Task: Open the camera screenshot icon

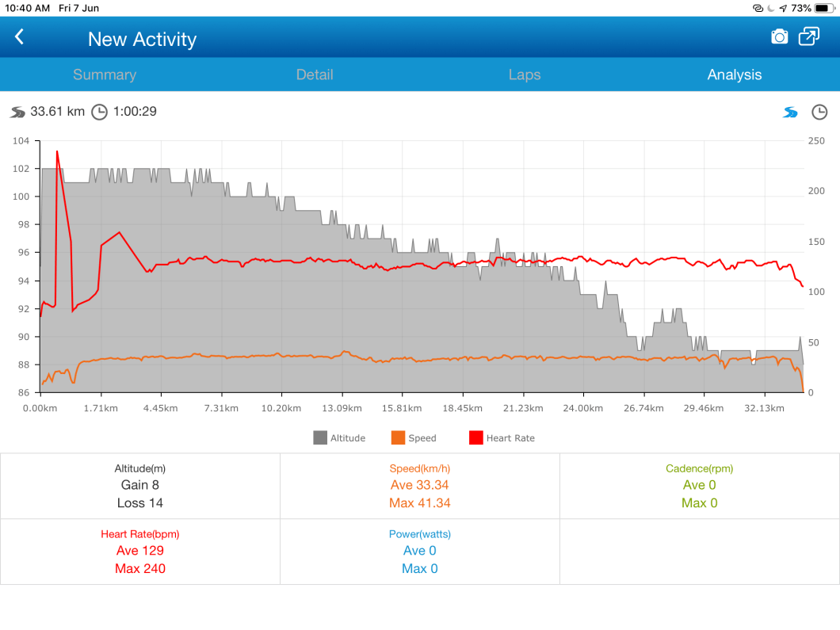Action: 780,37
